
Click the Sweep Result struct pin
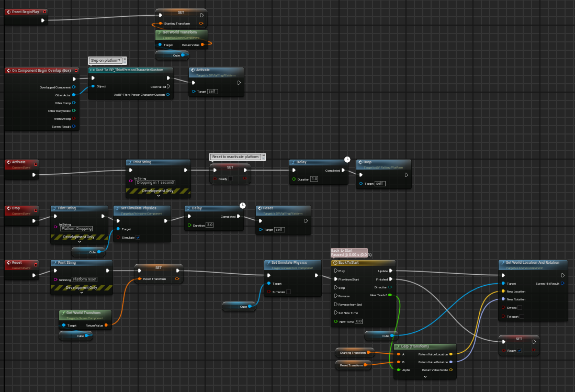74,127
